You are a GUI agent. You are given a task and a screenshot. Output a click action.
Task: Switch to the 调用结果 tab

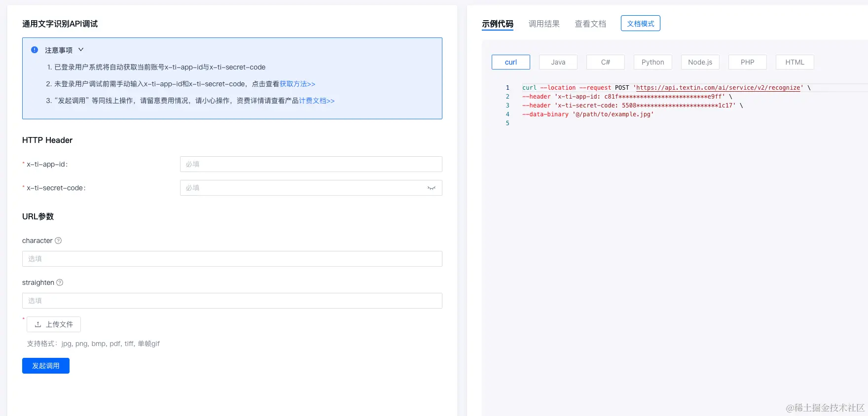pyautogui.click(x=544, y=24)
